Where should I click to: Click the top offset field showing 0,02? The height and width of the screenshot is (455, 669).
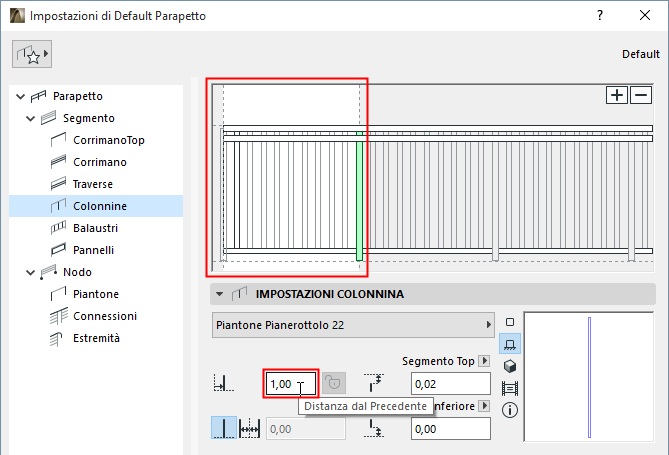451,384
